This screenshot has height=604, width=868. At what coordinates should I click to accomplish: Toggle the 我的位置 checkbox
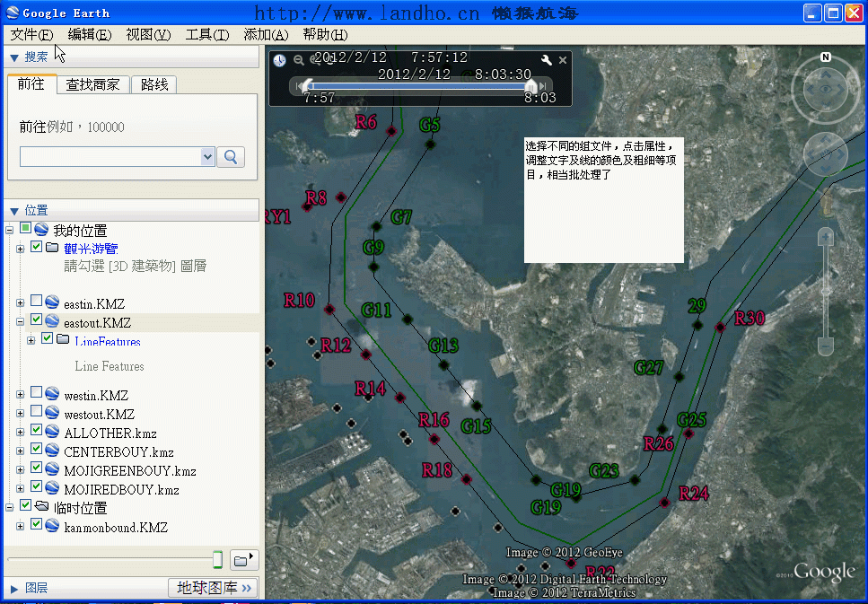pyautogui.click(x=25, y=228)
